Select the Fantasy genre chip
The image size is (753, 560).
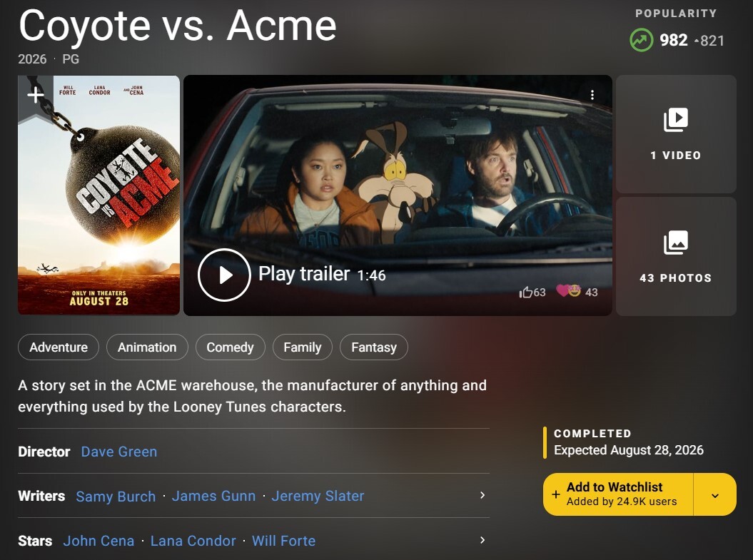point(373,347)
